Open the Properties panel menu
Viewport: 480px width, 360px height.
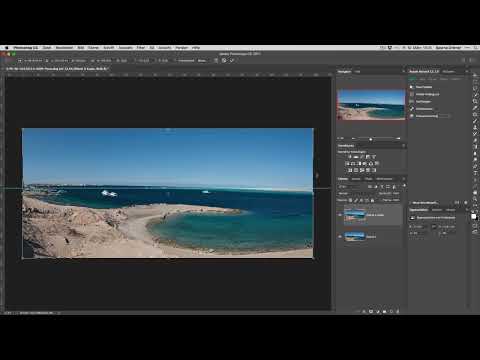pos(467,210)
